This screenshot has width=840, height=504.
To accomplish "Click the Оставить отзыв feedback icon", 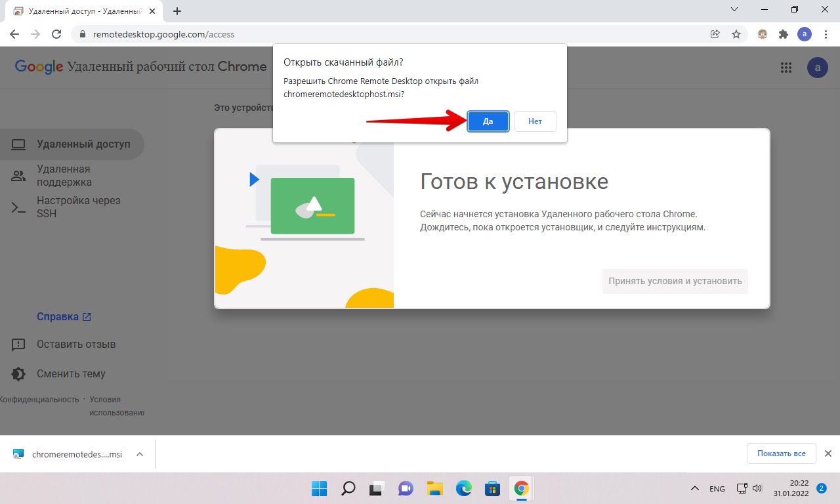I will pos(18,345).
